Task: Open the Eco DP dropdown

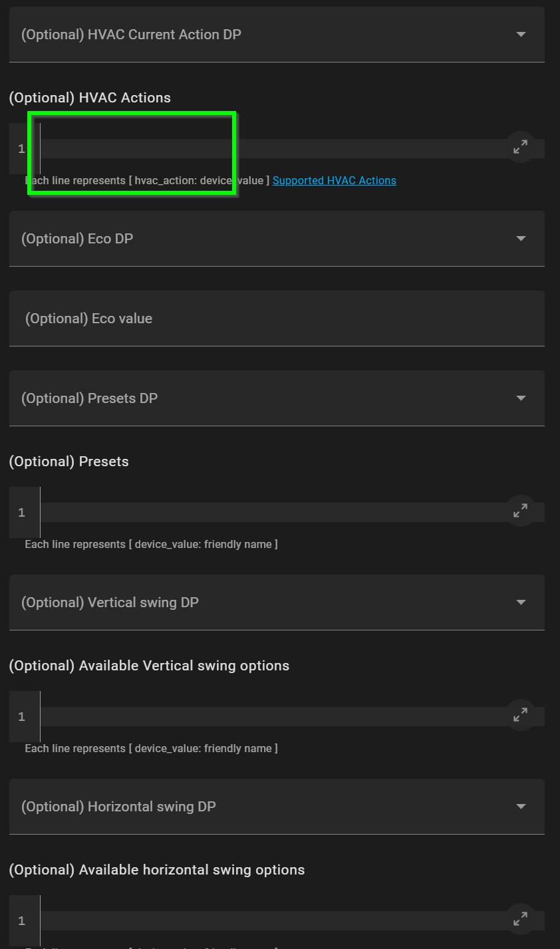Action: pos(277,239)
